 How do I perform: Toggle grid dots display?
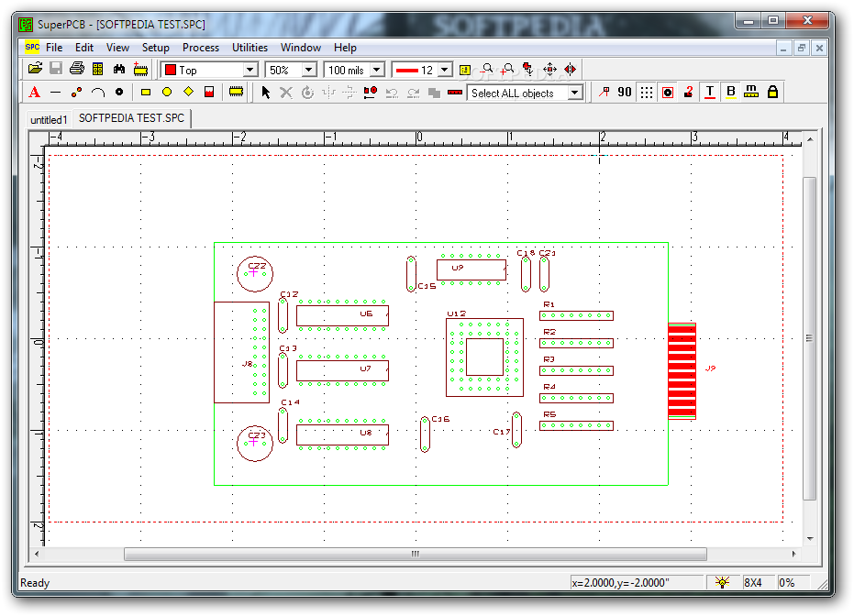[x=646, y=93]
